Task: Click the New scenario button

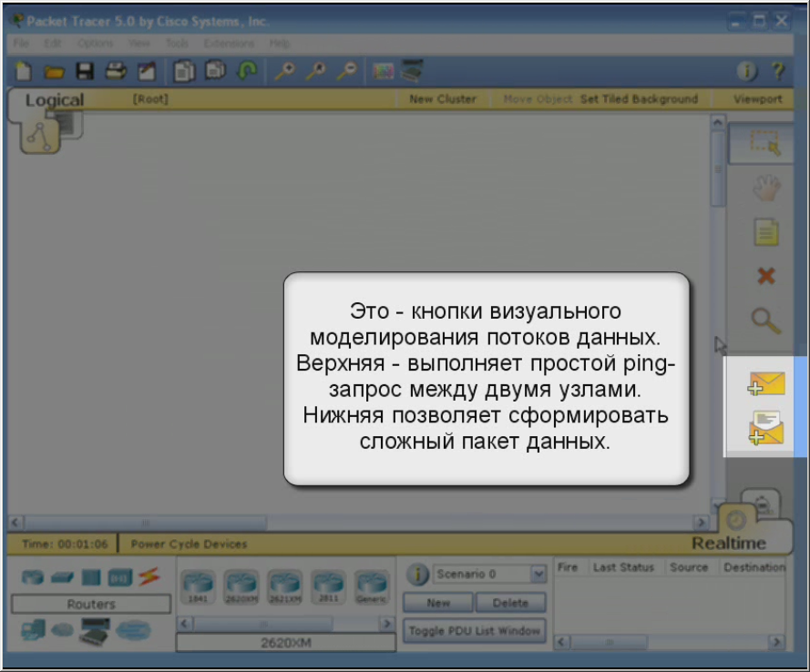Action: coord(438,602)
